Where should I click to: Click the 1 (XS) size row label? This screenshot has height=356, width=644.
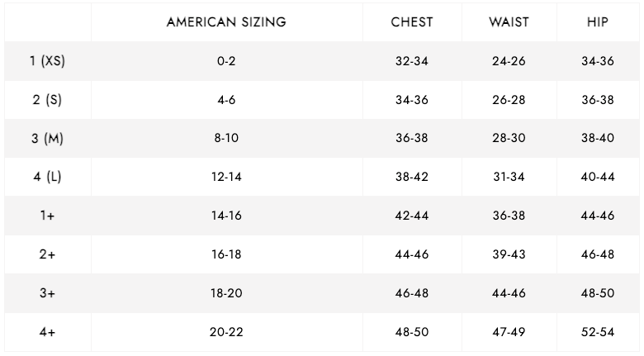coord(47,61)
